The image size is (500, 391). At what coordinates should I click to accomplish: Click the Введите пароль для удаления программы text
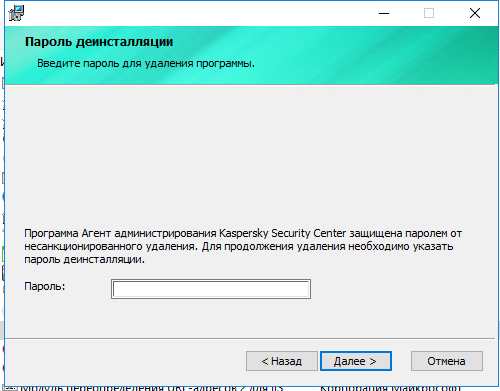[146, 63]
